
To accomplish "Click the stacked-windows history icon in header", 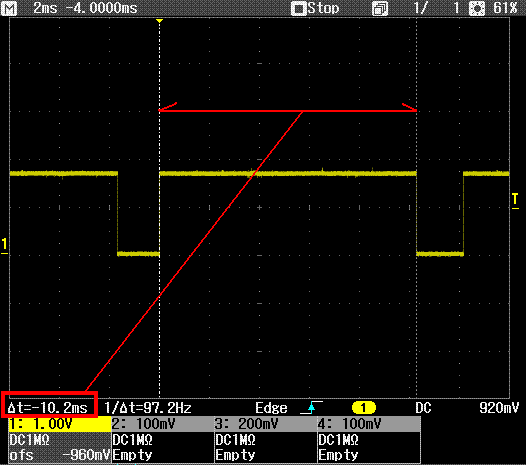I will click(380, 8).
